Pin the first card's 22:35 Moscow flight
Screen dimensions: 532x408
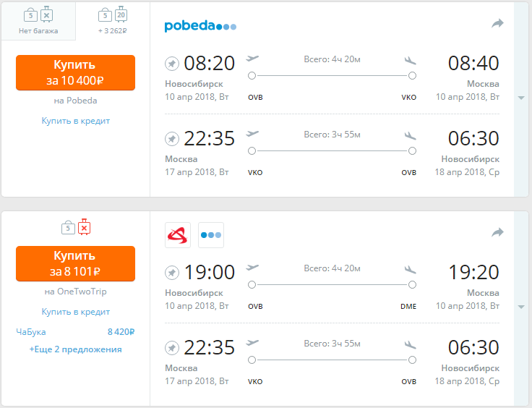(x=172, y=139)
